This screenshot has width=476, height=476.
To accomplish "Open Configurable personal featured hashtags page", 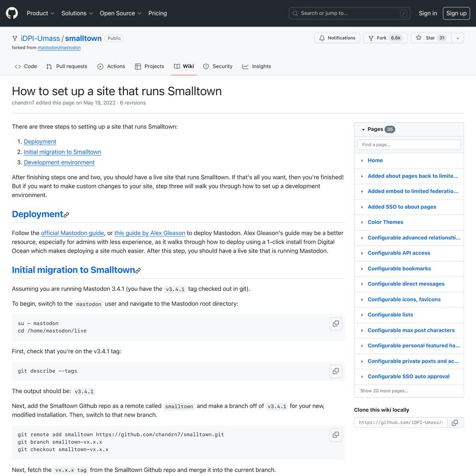I will [414, 346].
